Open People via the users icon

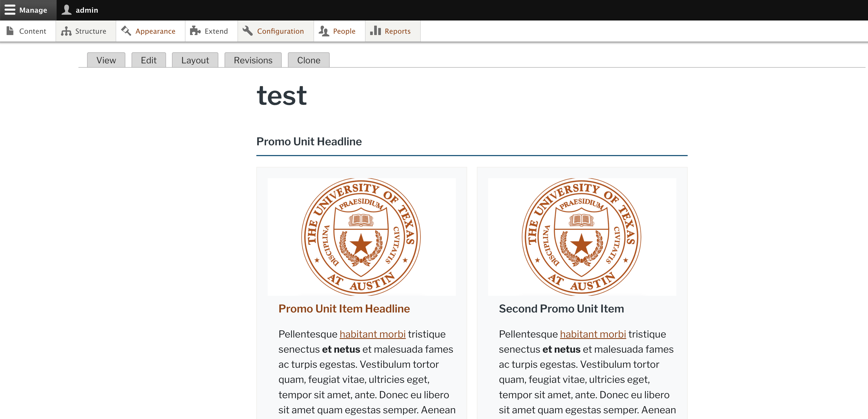pyautogui.click(x=324, y=31)
